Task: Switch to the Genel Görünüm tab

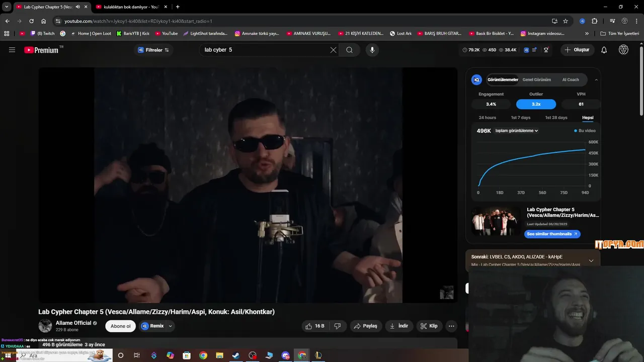Action: point(536,79)
